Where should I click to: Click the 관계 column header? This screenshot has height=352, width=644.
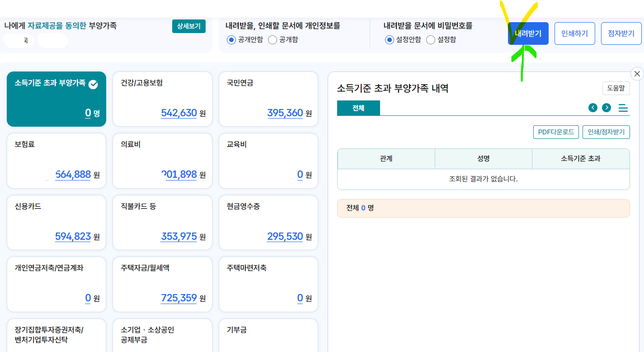click(x=386, y=159)
